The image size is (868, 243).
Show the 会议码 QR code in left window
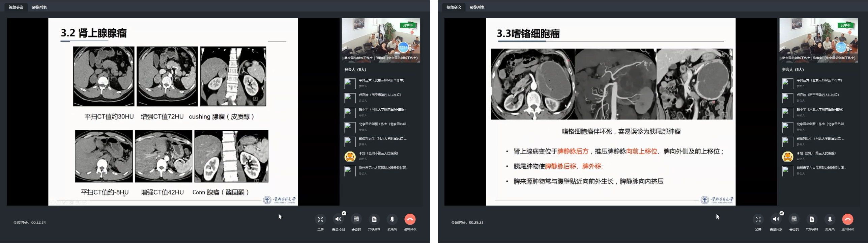356,219
